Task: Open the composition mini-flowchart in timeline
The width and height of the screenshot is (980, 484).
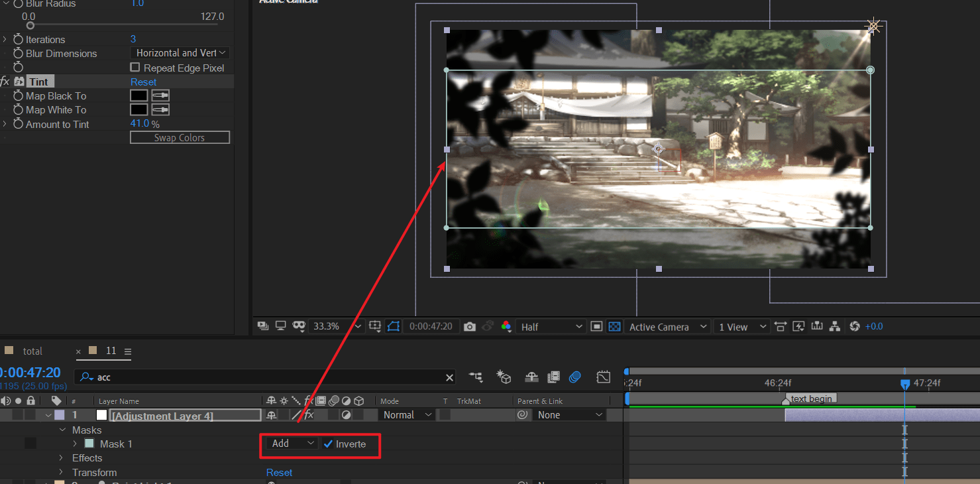Action: pos(476,377)
